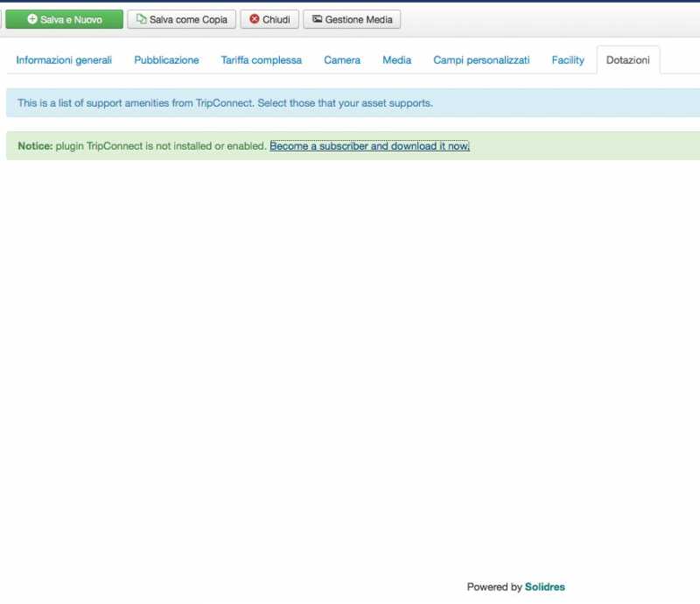The image size is (700, 604).
Task: Click the plus icon on Salva e Nuovo
Action: click(32, 19)
